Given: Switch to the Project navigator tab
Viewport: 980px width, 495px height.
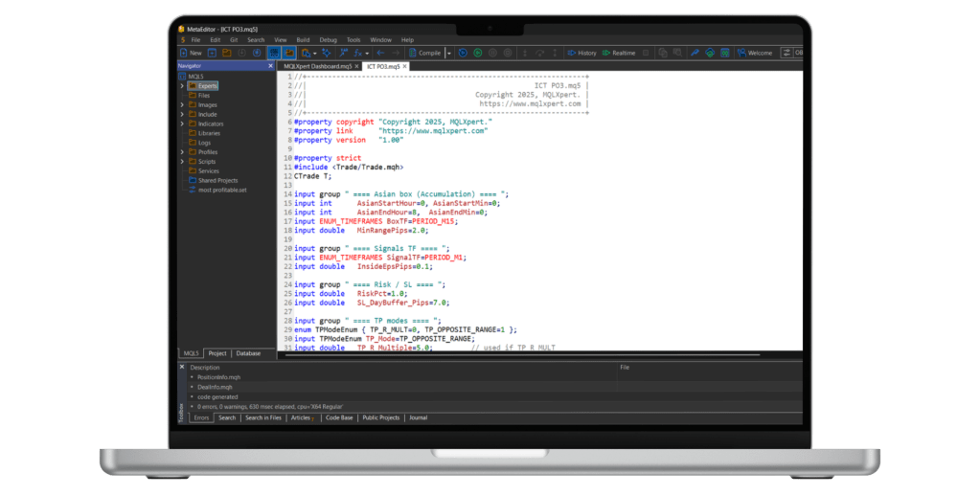Looking at the screenshot, I should (x=217, y=353).
